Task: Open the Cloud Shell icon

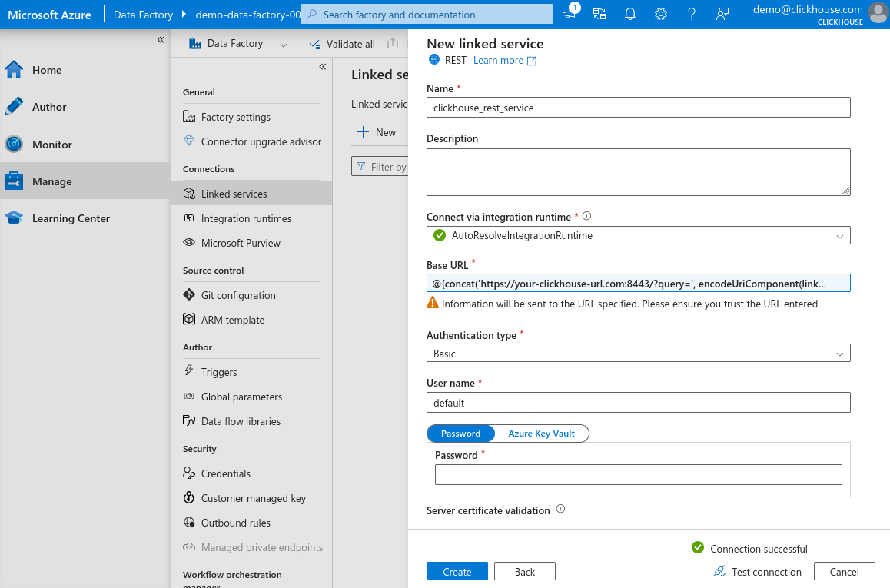Action: [x=569, y=14]
